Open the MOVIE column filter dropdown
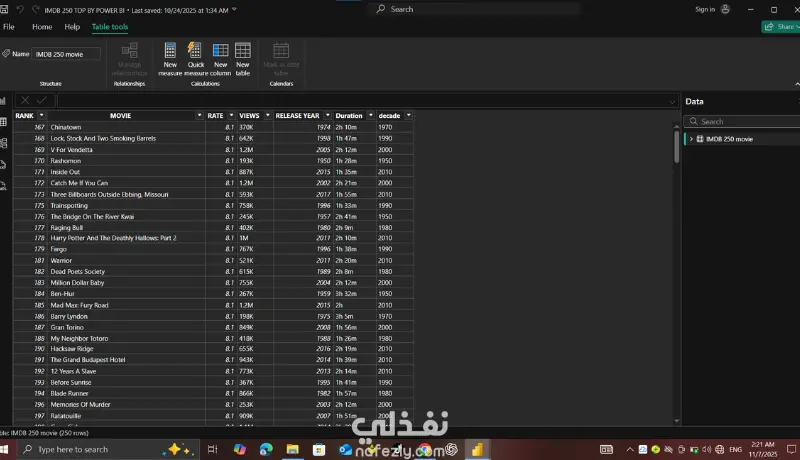800x460 pixels. point(199,116)
